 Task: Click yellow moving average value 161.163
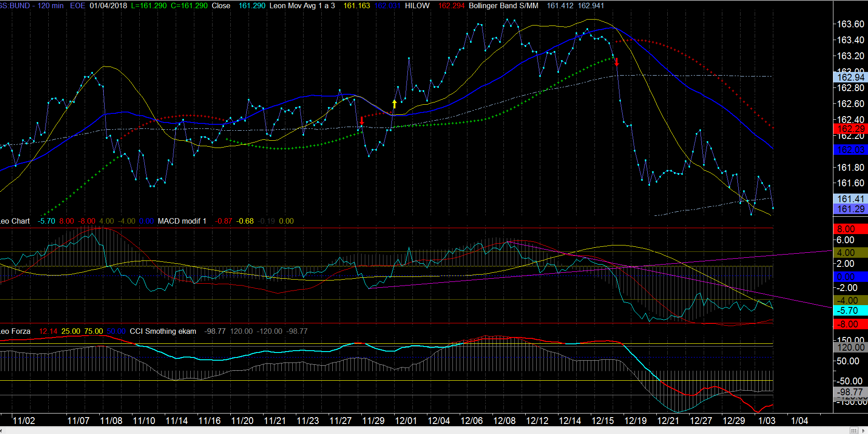(x=357, y=6)
